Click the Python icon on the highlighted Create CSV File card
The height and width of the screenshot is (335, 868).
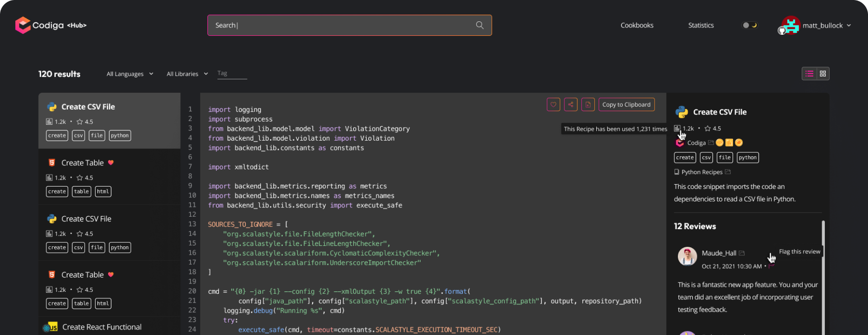(52, 107)
